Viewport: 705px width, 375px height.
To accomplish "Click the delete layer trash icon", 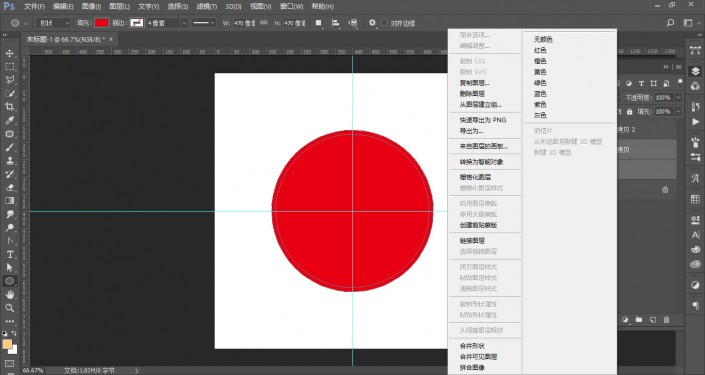I will (667, 320).
